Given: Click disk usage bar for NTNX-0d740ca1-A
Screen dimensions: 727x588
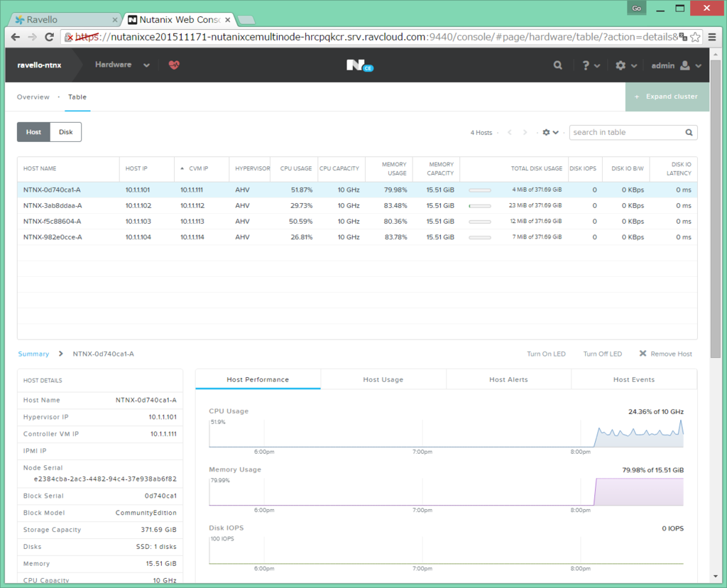Looking at the screenshot, I should click(x=479, y=190).
